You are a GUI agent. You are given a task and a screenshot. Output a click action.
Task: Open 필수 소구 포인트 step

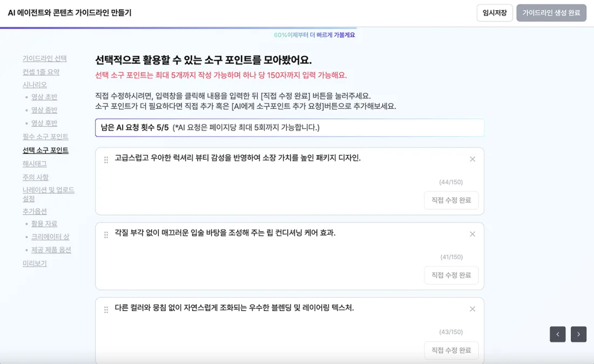(x=45, y=137)
